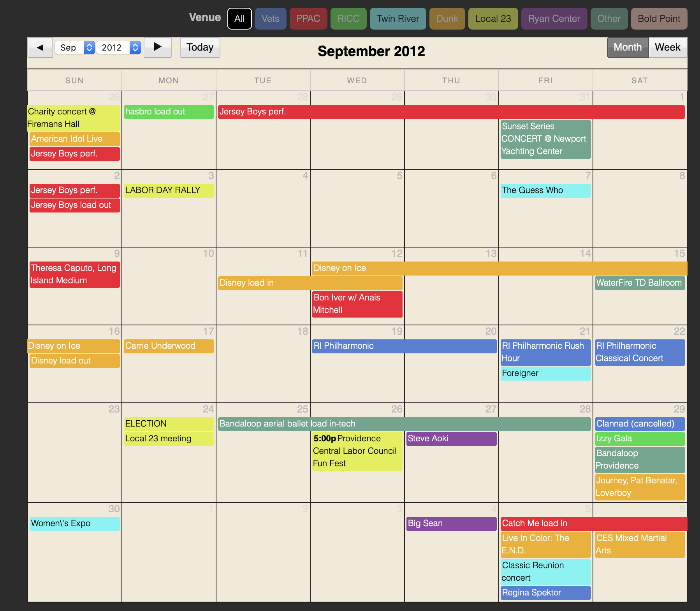Advance to next month arrow
The width and height of the screenshot is (700, 611).
pyautogui.click(x=158, y=47)
